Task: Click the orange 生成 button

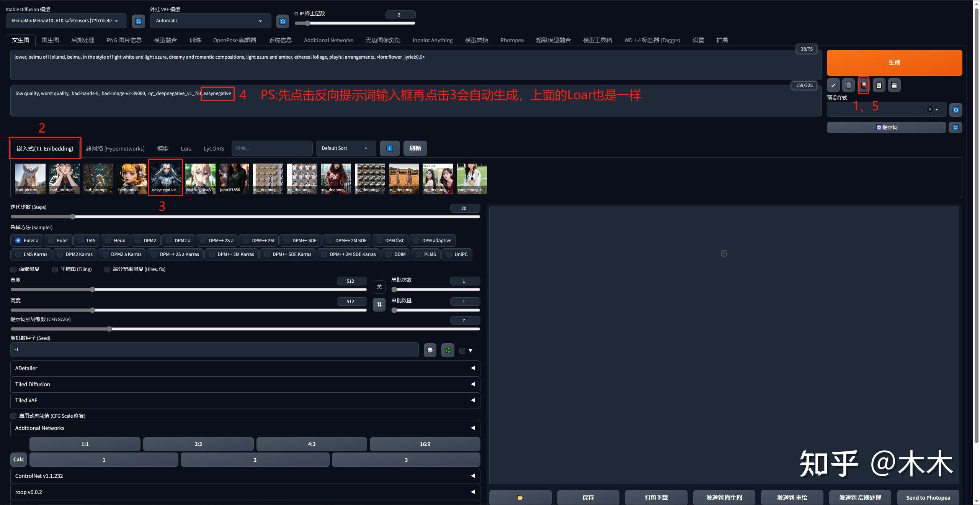Action: click(x=894, y=62)
